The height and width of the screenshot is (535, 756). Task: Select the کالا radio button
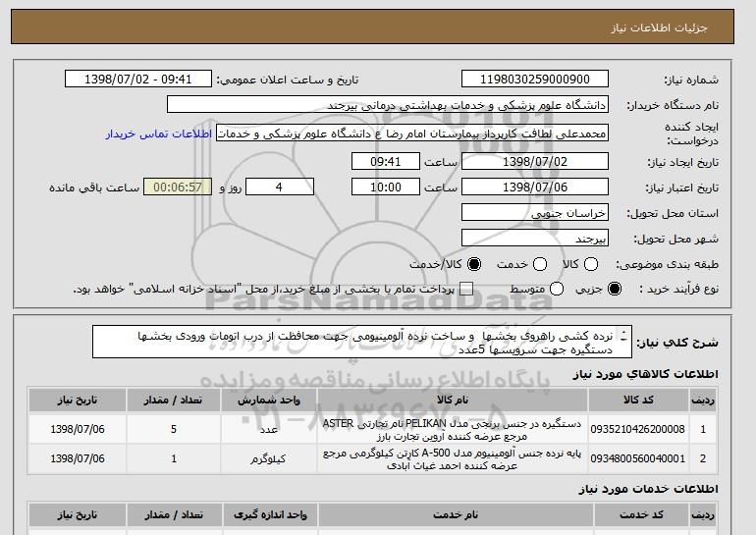pyautogui.click(x=591, y=264)
